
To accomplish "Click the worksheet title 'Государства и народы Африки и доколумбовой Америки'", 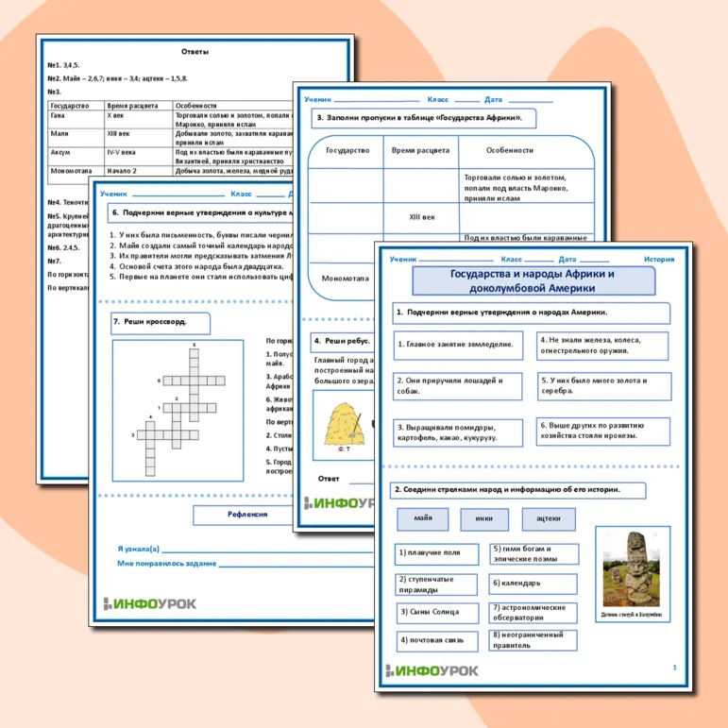I will point(533,280).
